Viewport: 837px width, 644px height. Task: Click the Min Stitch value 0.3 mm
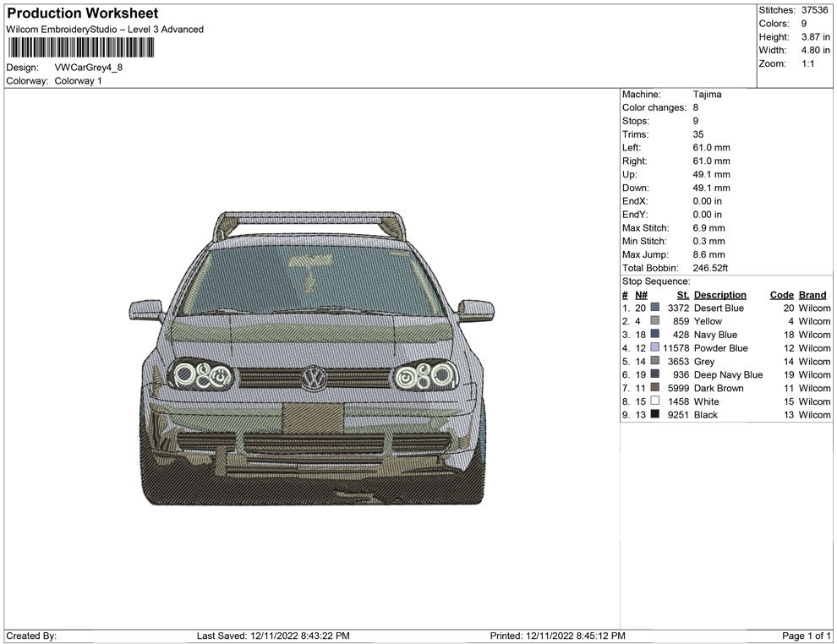coord(708,241)
